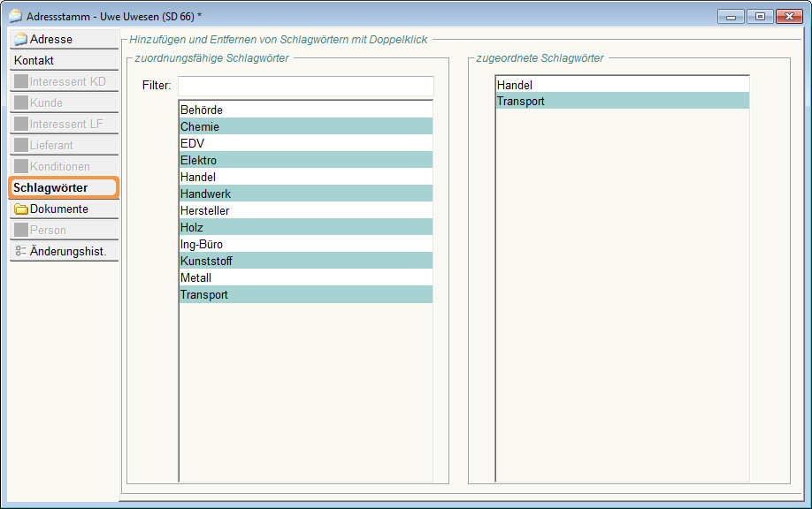812x509 pixels.
Task: Click the disabled Interessent KD tab
Action: (x=64, y=81)
